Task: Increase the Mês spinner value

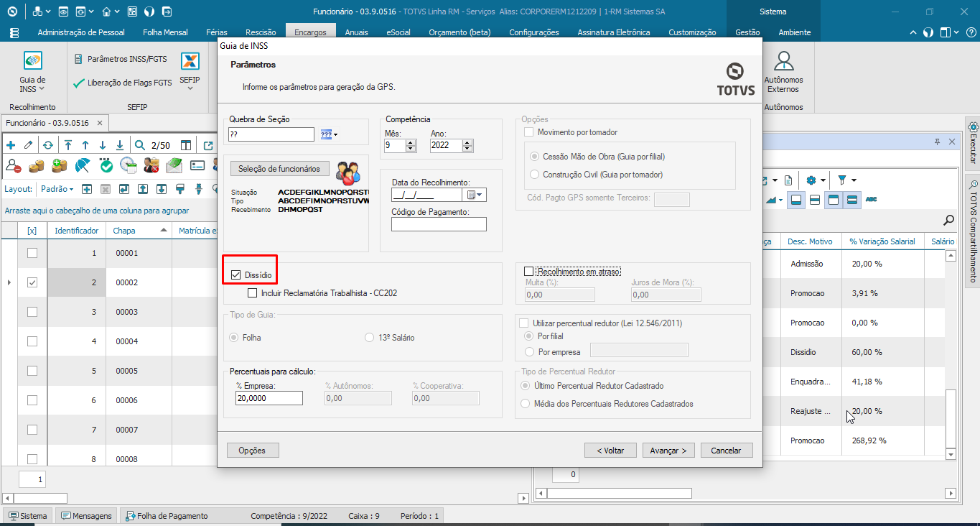Action: pos(411,142)
